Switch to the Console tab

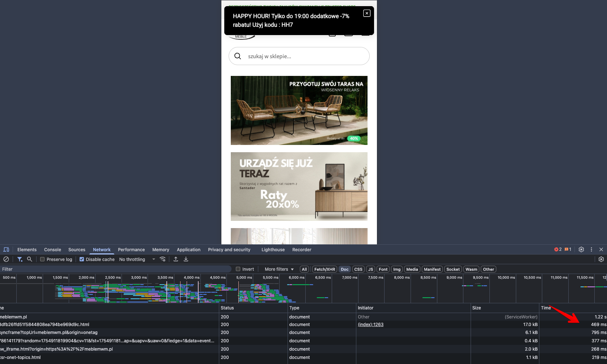(x=52, y=250)
